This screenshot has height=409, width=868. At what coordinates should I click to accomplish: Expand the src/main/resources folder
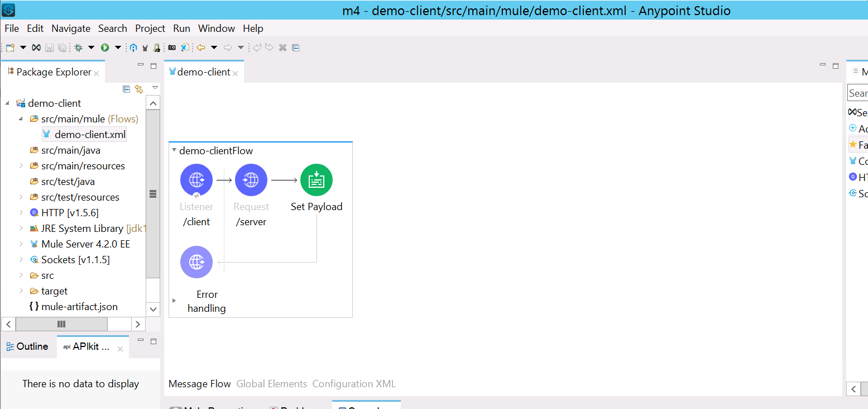coord(21,166)
